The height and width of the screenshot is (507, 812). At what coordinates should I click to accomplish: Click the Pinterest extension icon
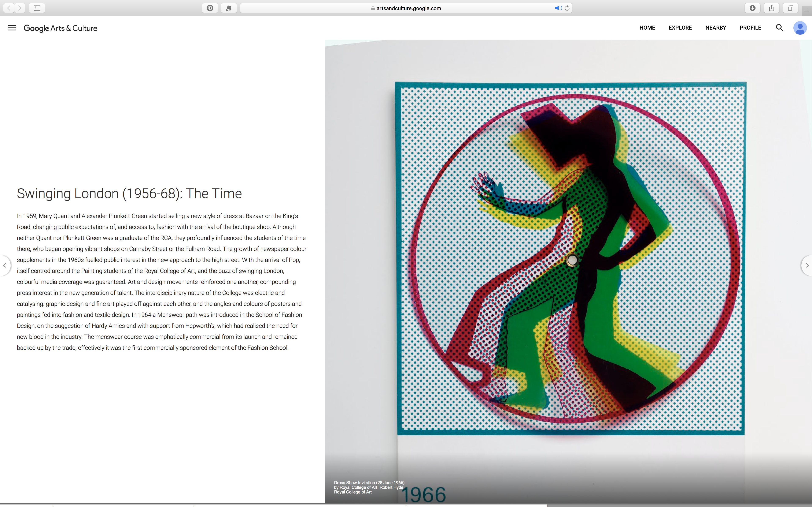(210, 8)
